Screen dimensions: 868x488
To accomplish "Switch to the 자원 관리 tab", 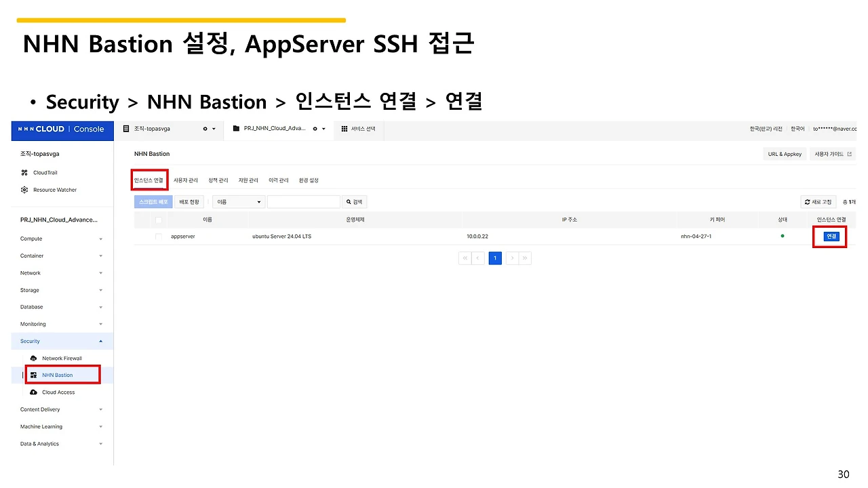I will (248, 180).
